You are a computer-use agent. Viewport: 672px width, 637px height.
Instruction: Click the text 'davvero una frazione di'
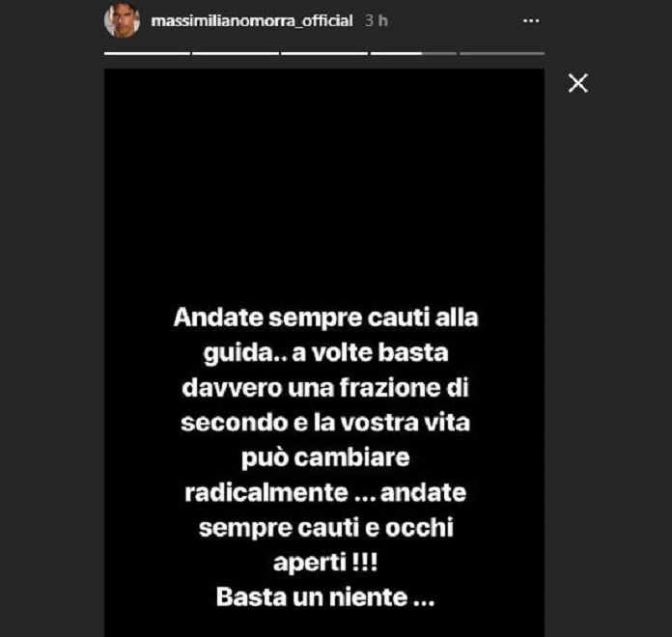pyautogui.click(x=325, y=388)
